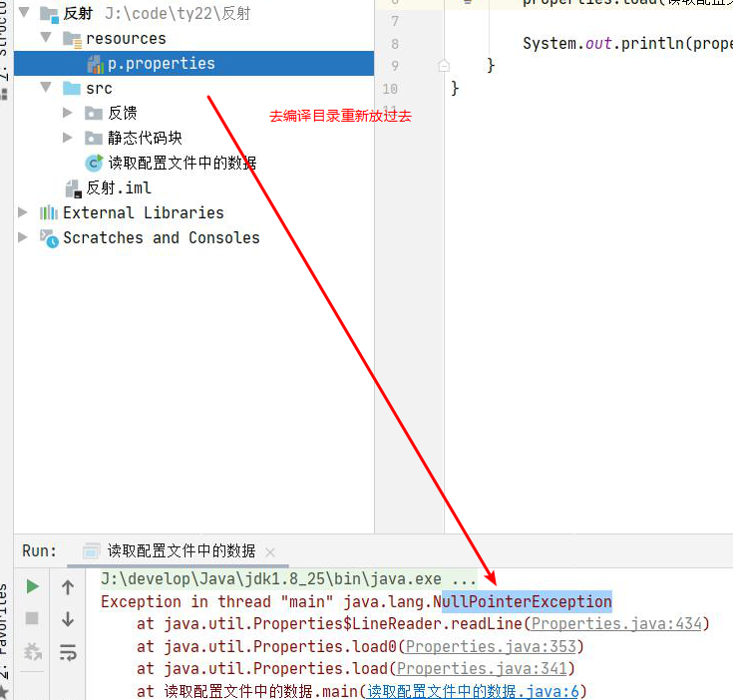Click the External Libraries label

tap(144, 212)
